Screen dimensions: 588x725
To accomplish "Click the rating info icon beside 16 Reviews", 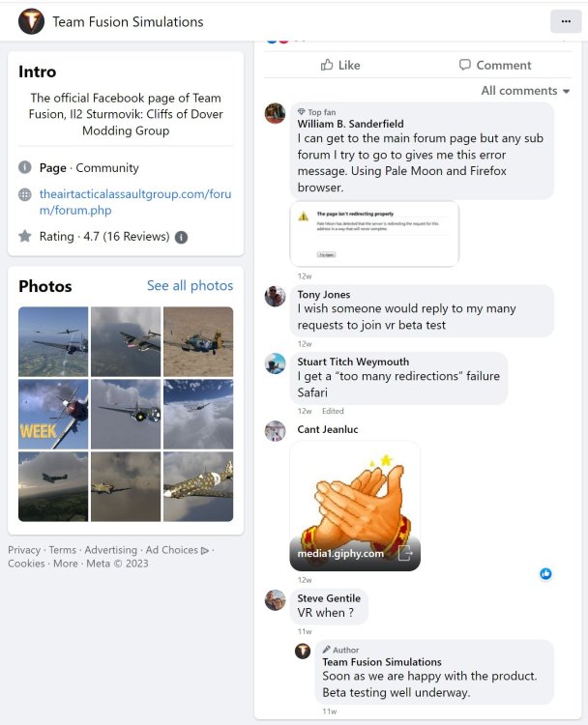I will pos(182,237).
